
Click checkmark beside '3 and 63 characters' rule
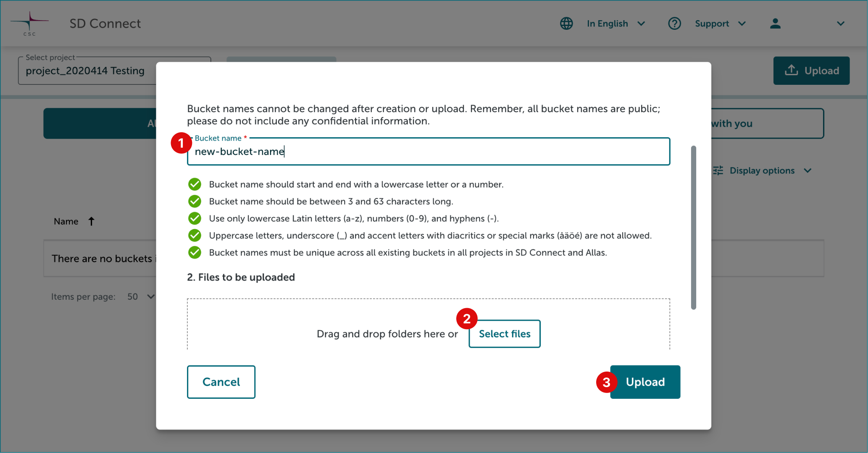(x=195, y=202)
